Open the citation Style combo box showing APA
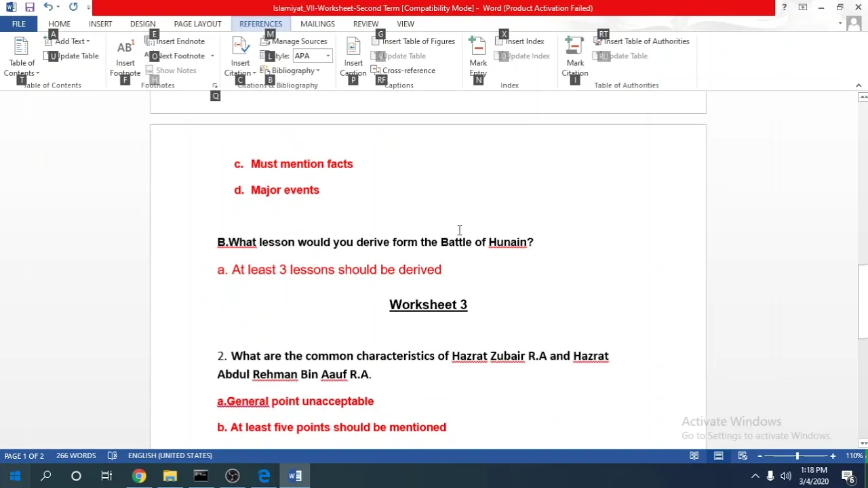868x488 pixels. coord(312,56)
